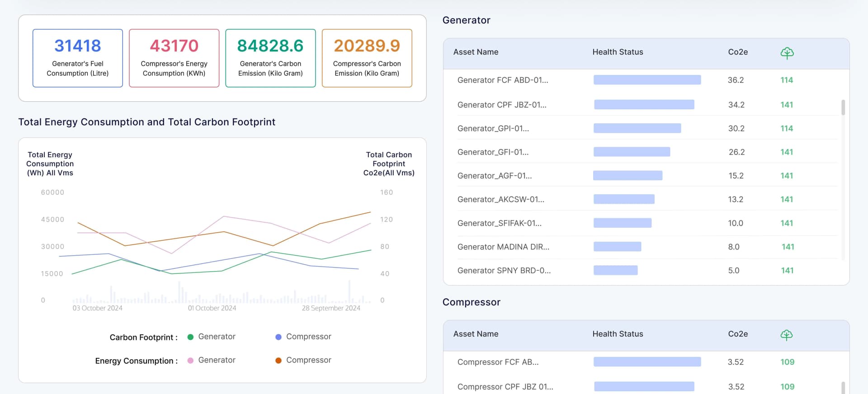Screen dimensions: 868x394
Task: Toggle orange Compressor energy consumption legend dot
Action: 278,361
